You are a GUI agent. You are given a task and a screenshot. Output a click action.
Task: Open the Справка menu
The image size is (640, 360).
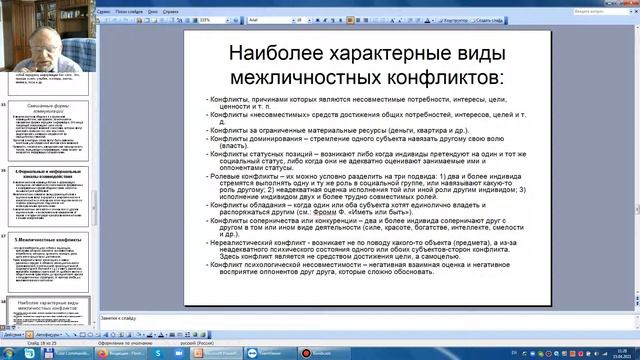coord(171,12)
